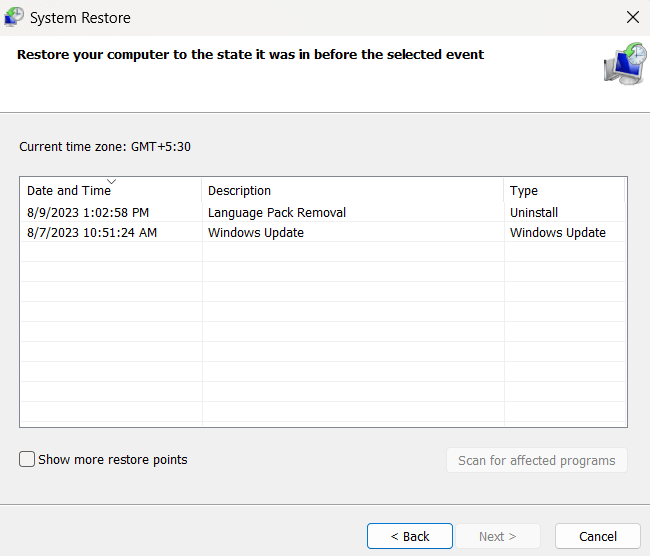Image resolution: width=650 pixels, height=556 pixels.
Task: Select the 8/7/2023 10:51:24 AM restore point
Action: click(323, 232)
